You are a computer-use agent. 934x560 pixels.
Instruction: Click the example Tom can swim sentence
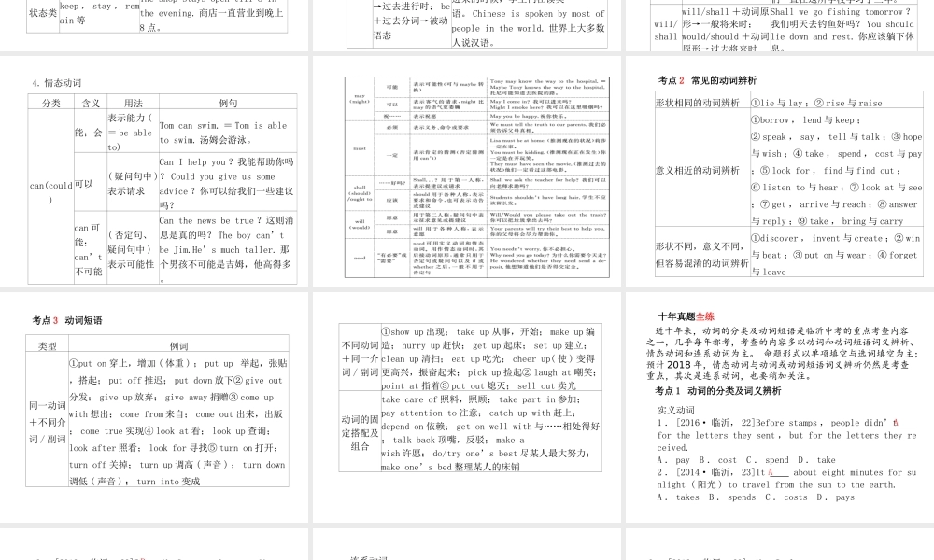point(228,133)
